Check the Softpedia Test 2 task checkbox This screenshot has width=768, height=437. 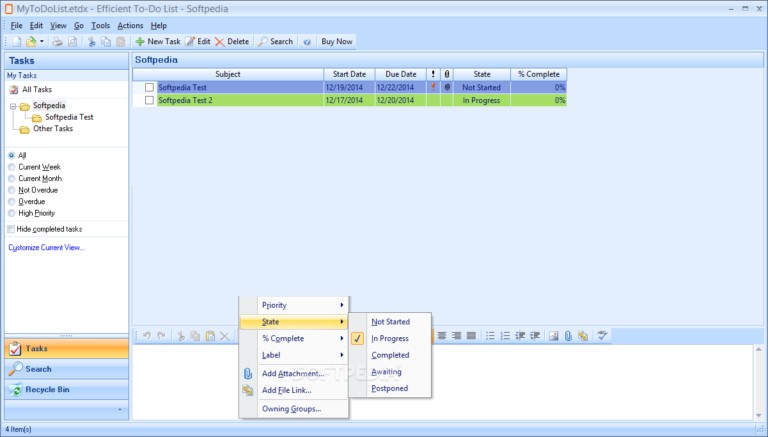(149, 100)
